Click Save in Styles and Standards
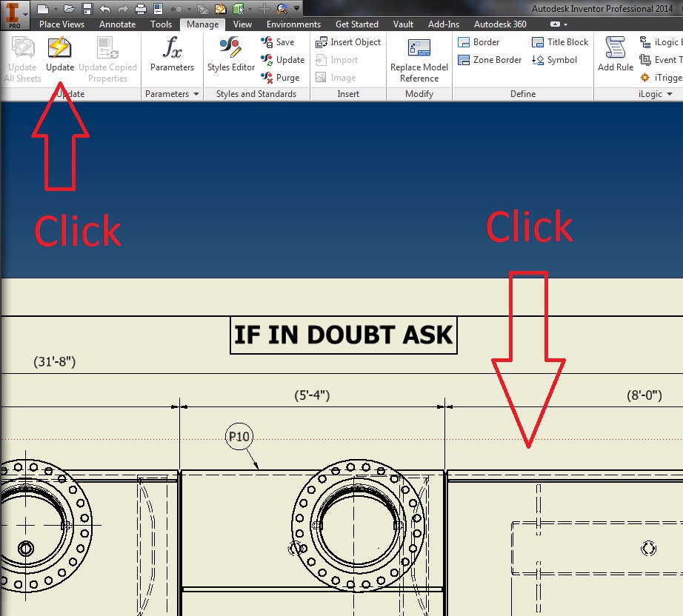Viewport: 683px width, 616px height. tap(278, 42)
